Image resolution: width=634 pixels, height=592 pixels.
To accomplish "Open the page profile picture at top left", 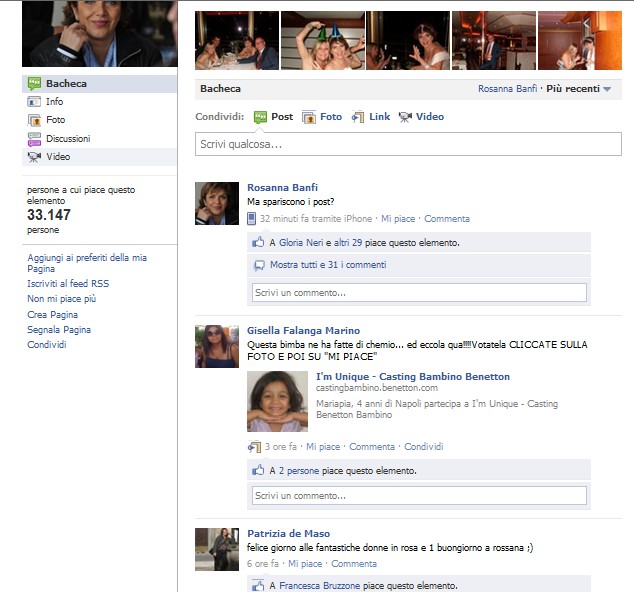I will click(99, 33).
